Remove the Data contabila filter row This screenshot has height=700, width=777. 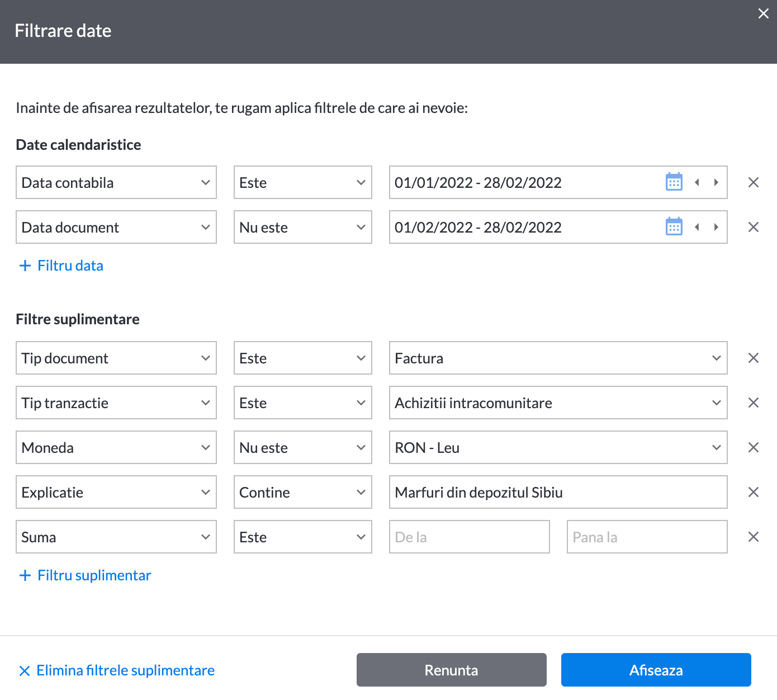(x=754, y=182)
